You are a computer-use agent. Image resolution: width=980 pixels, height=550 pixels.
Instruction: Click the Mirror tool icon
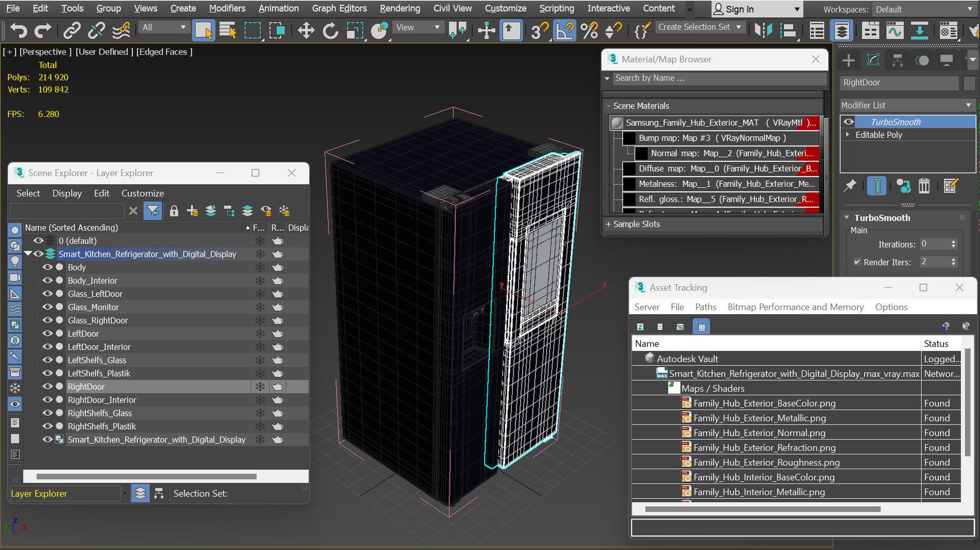(x=763, y=31)
